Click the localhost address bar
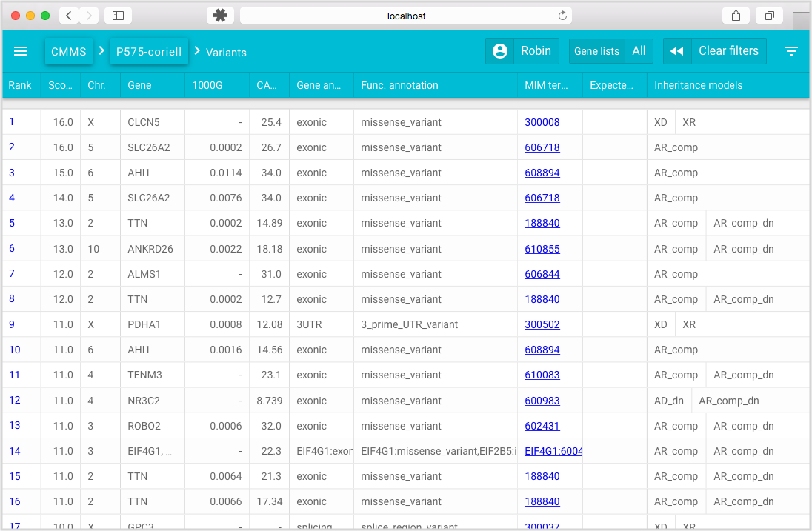 click(x=406, y=16)
